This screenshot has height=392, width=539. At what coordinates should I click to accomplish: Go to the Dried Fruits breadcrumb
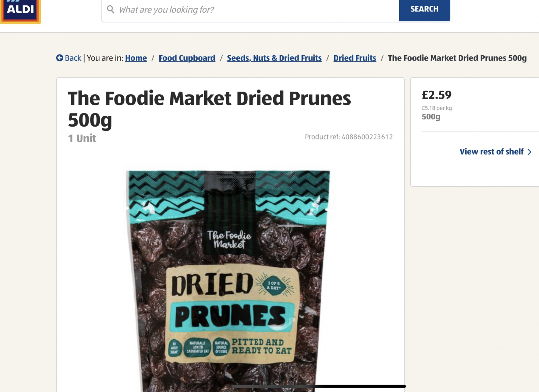[355, 58]
